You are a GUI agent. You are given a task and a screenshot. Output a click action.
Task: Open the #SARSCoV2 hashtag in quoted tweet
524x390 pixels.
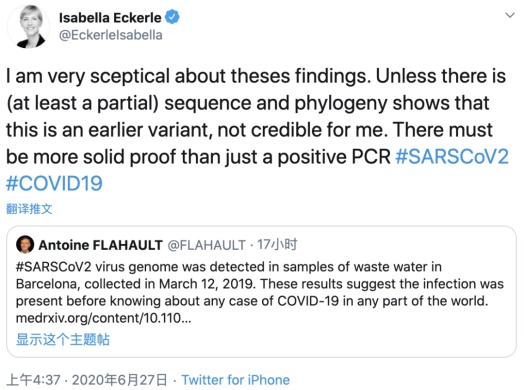point(53,267)
